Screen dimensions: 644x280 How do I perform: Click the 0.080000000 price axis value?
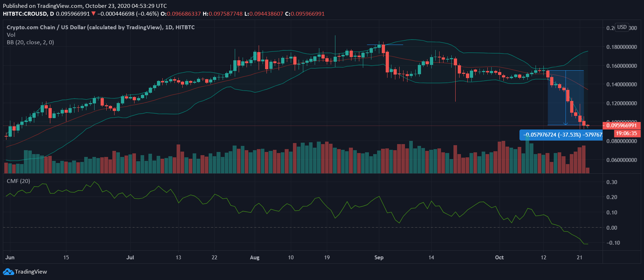click(622, 141)
